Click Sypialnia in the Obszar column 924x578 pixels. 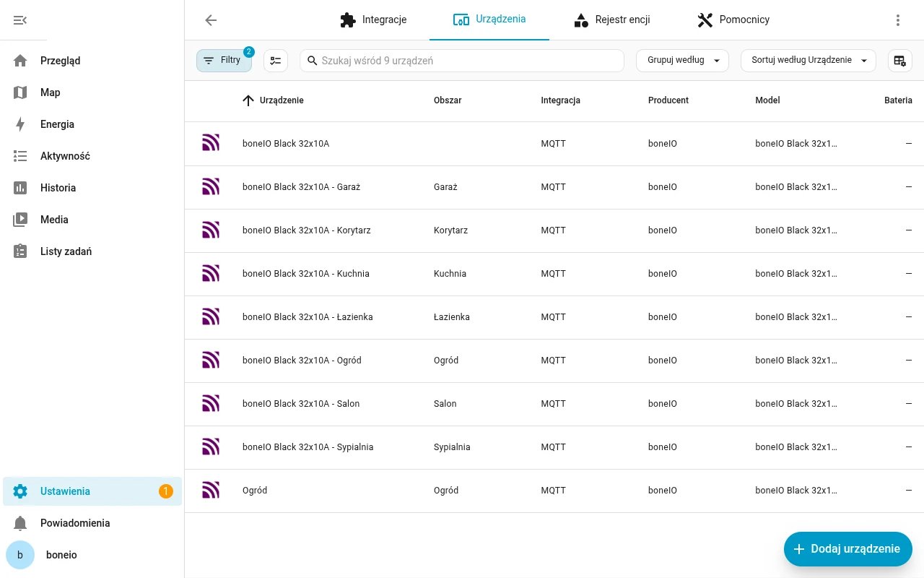tap(452, 447)
